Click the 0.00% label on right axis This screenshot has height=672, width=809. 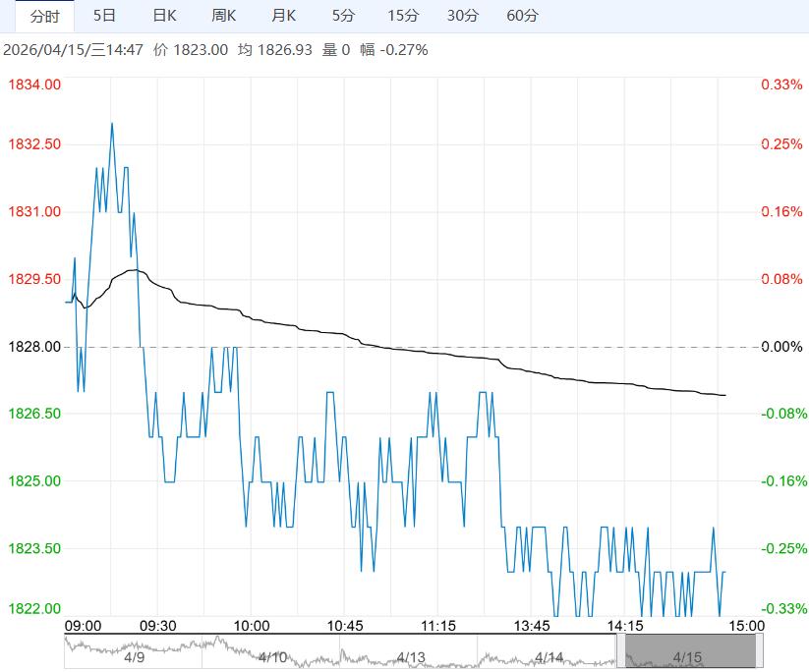[781, 347]
